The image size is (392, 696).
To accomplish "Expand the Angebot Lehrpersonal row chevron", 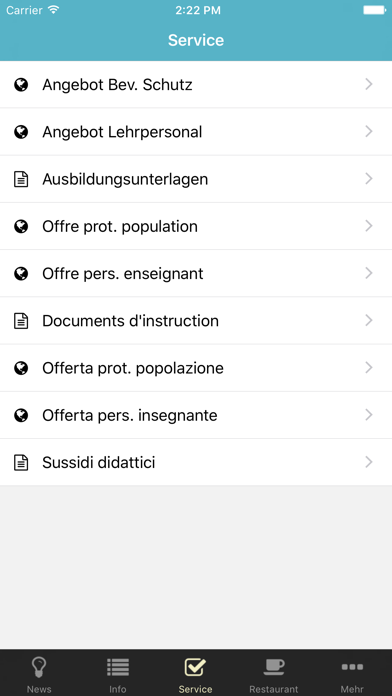I will [x=368, y=131].
